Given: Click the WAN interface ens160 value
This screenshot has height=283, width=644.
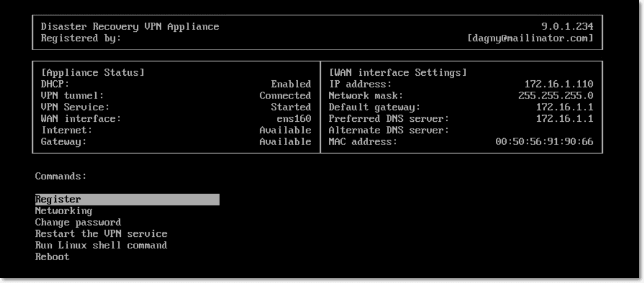Looking at the screenshot, I should point(294,118).
